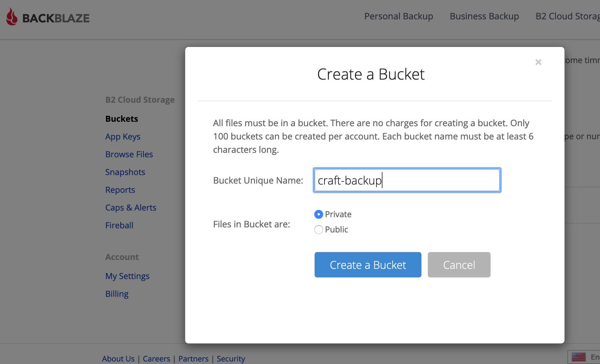Click the Bucket Unique Name input field

[x=407, y=180]
